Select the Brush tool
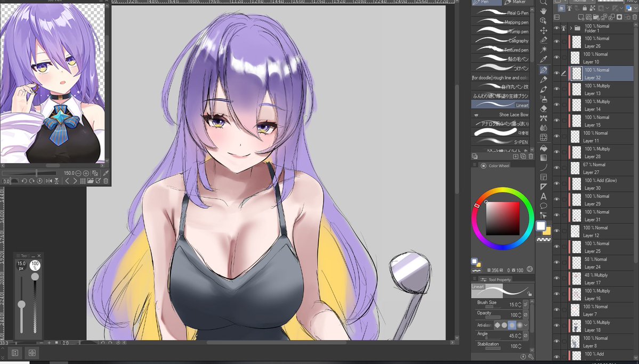 pos(543,89)
